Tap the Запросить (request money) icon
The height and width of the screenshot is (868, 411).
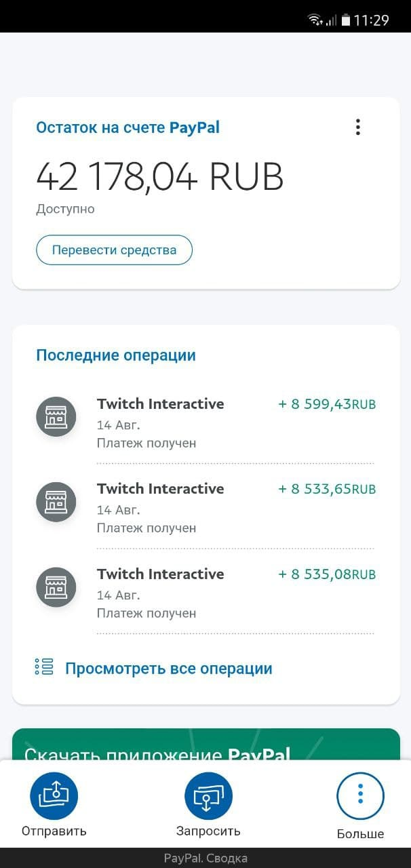pos(208,795)
